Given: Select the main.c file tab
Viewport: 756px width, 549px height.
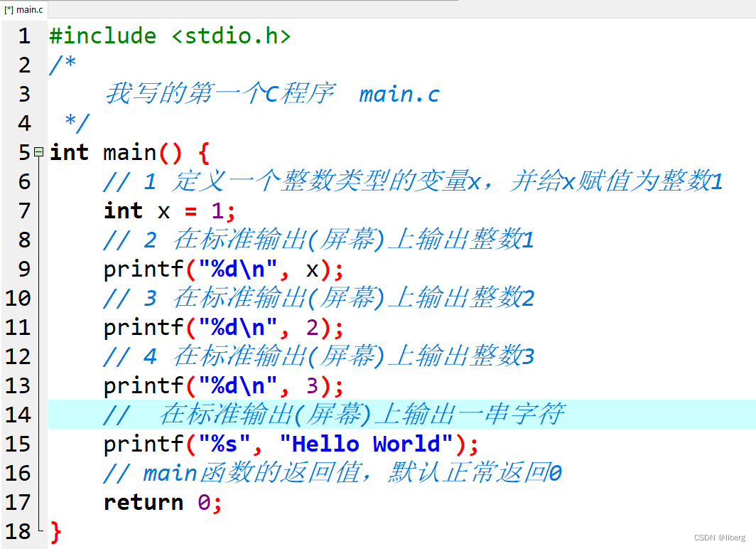Looking at the screenshot, I should (x=23, y=9).
